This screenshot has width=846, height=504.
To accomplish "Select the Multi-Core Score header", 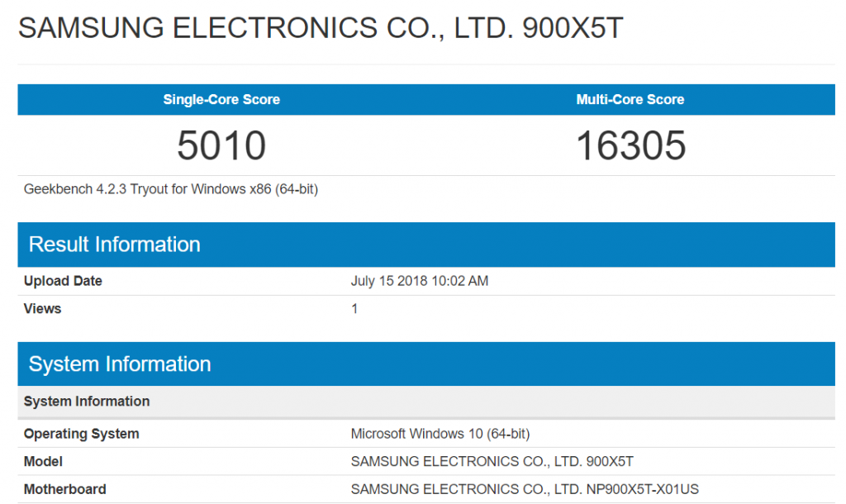I will 630,99.
